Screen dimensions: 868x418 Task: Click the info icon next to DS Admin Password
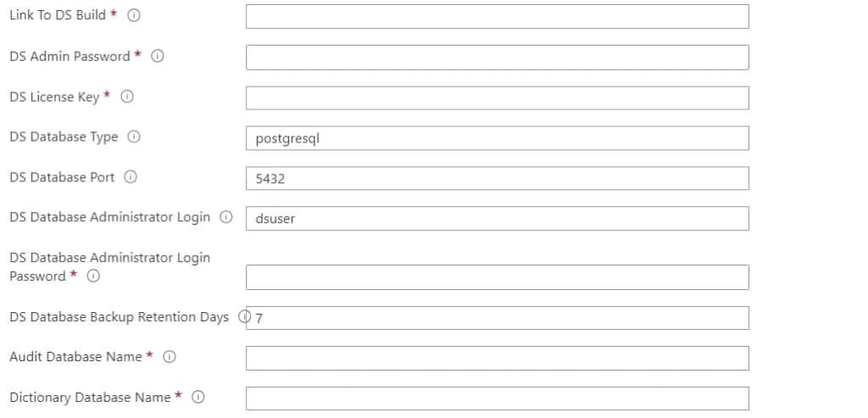point(157,56)
